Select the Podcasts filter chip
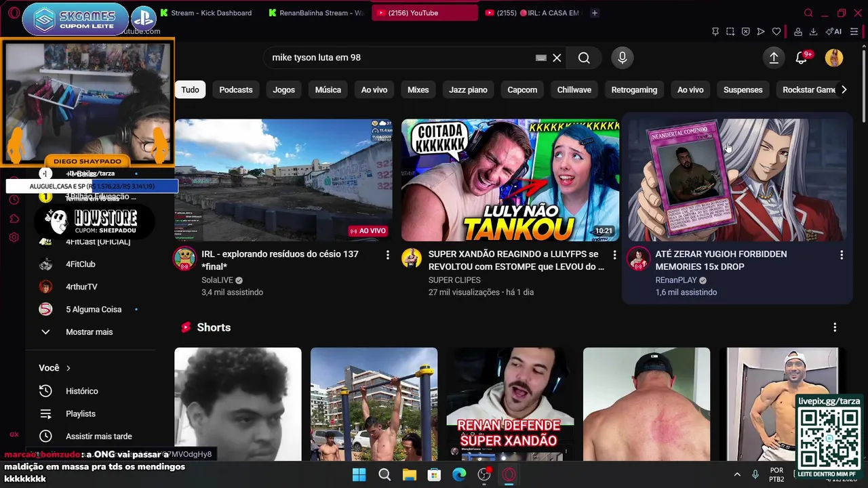The image size is (868, 488). pos(236,89)
